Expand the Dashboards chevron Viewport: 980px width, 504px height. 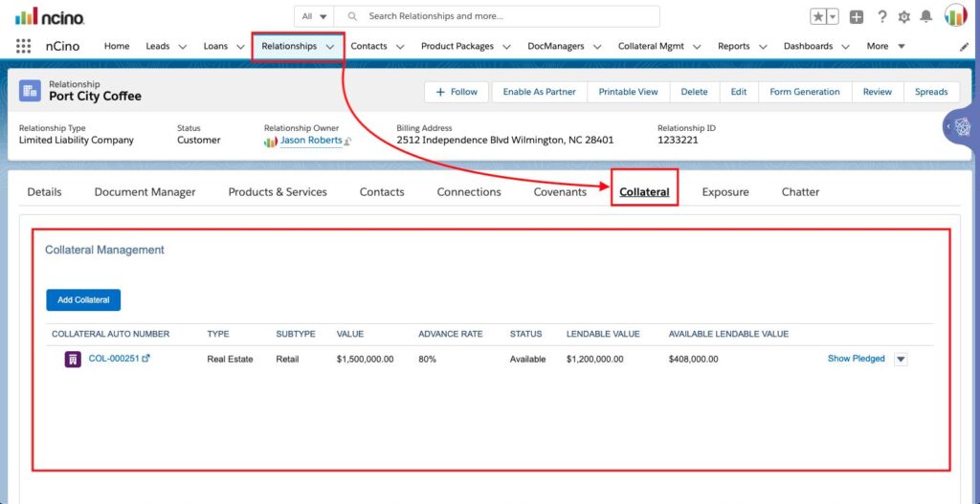click(x=846, y=47)
